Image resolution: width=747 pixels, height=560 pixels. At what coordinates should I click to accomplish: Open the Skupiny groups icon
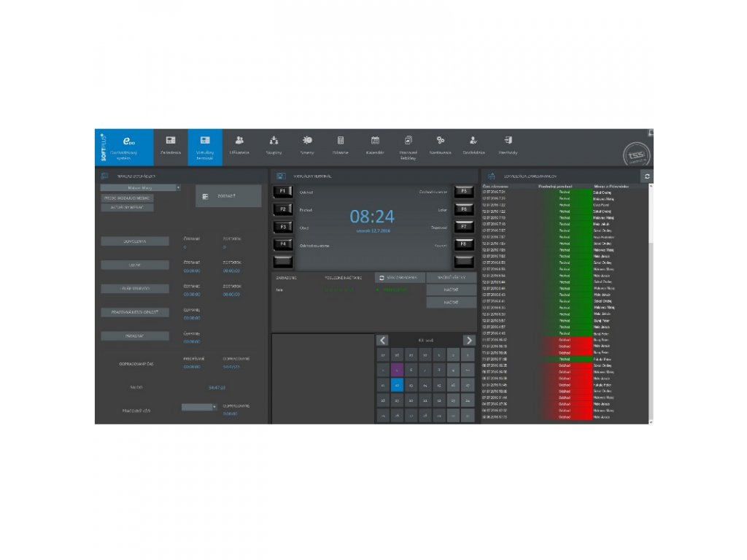274,146
